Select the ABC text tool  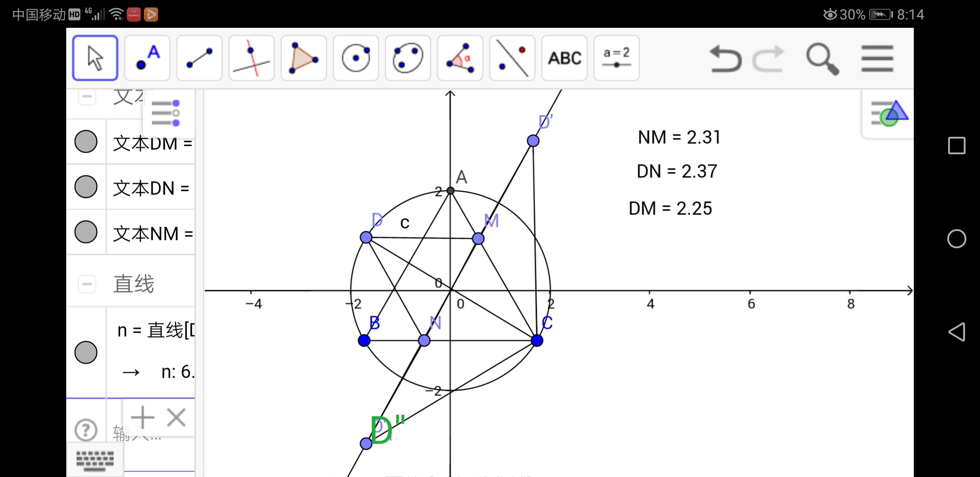pyautogui.click(x=564, y=58)
